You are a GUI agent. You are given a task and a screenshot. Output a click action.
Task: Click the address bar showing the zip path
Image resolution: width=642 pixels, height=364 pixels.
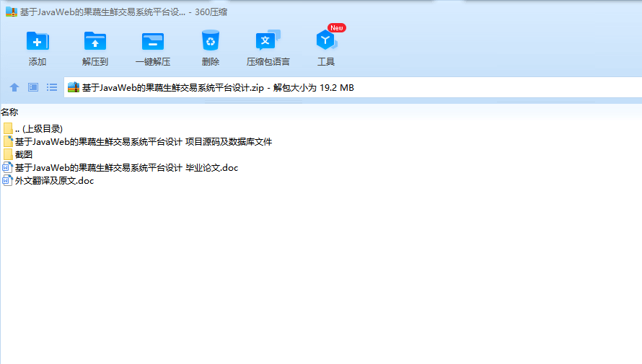(353, 87)
